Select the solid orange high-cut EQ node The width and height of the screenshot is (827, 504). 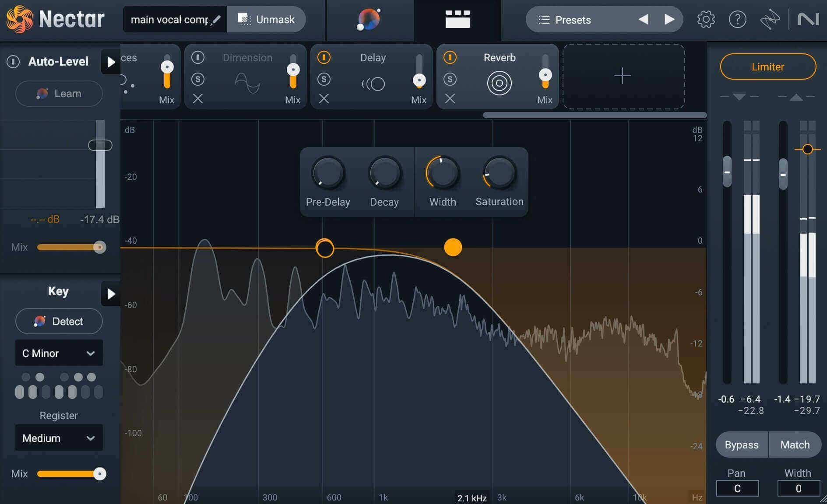pyautogui.click(x=453, y=247)
